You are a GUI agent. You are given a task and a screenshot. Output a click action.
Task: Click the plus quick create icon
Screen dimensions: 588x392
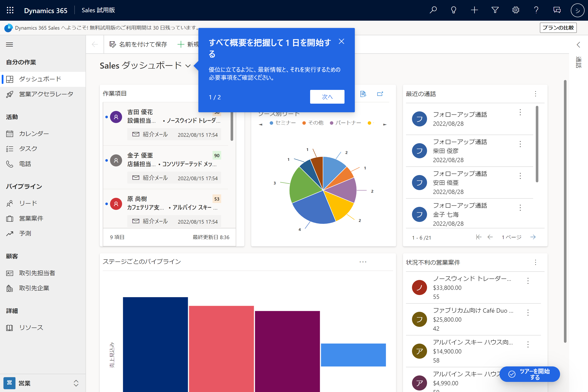tap(474, 10)
